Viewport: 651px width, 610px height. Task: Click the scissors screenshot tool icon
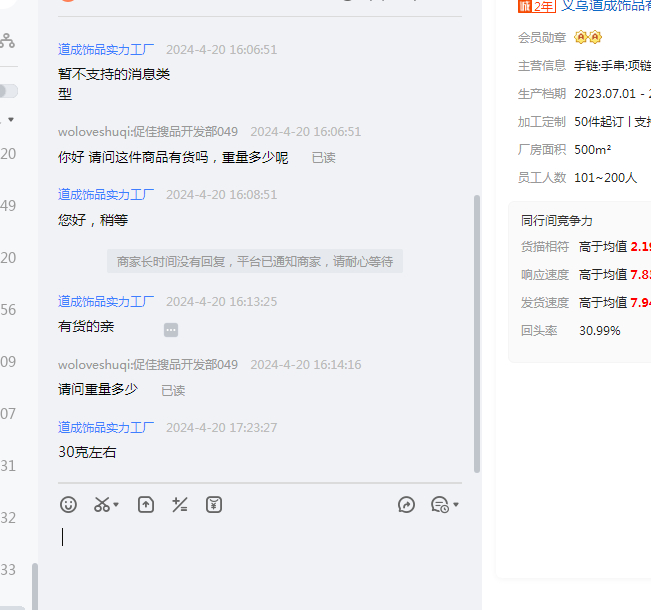tap(102, 505)
